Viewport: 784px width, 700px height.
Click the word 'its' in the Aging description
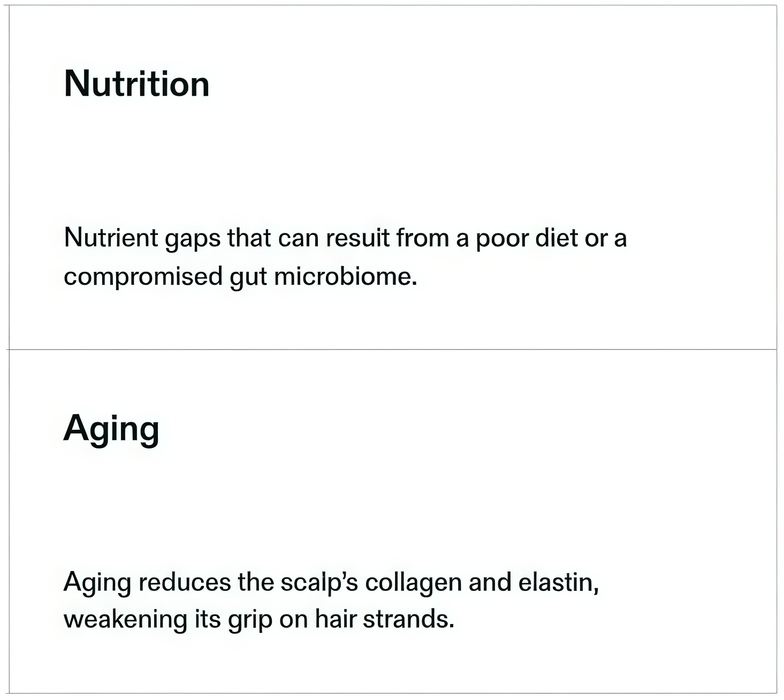coord(208,619)
